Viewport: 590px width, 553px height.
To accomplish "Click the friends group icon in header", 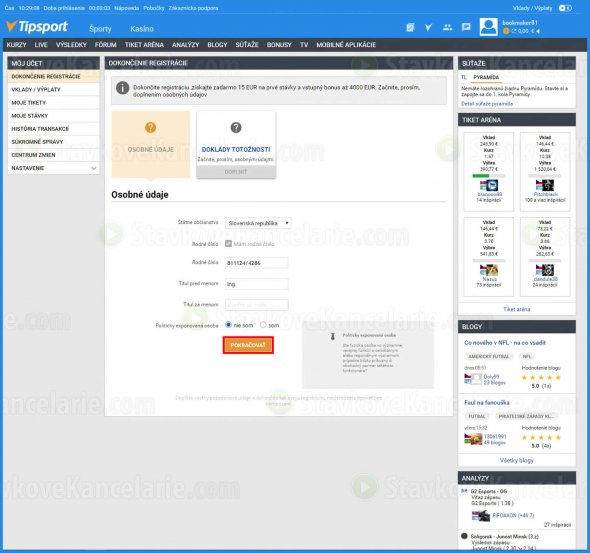I will pos(447,27).
